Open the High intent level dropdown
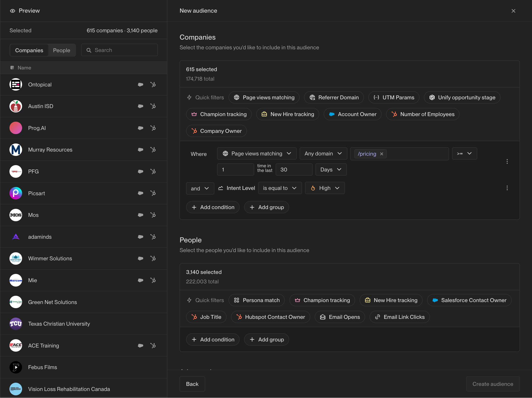 coord(324,188)
